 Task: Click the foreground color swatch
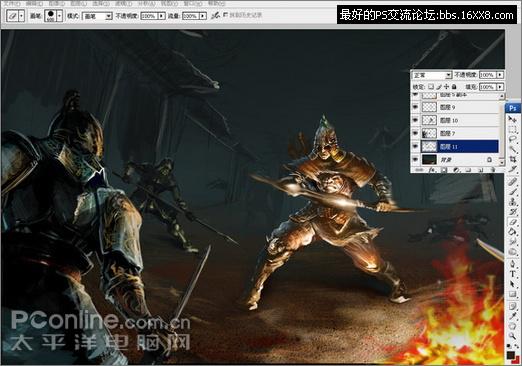(x=510, y=355)
